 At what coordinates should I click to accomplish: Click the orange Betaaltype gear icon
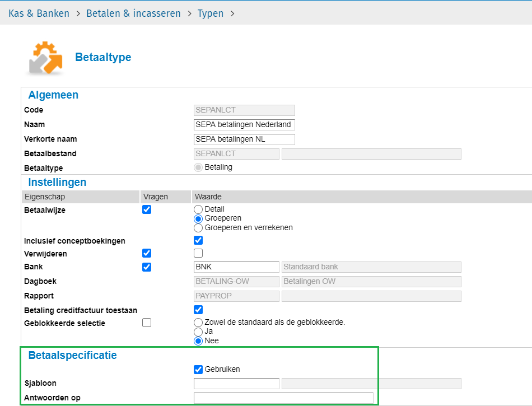tap(45, 58)
